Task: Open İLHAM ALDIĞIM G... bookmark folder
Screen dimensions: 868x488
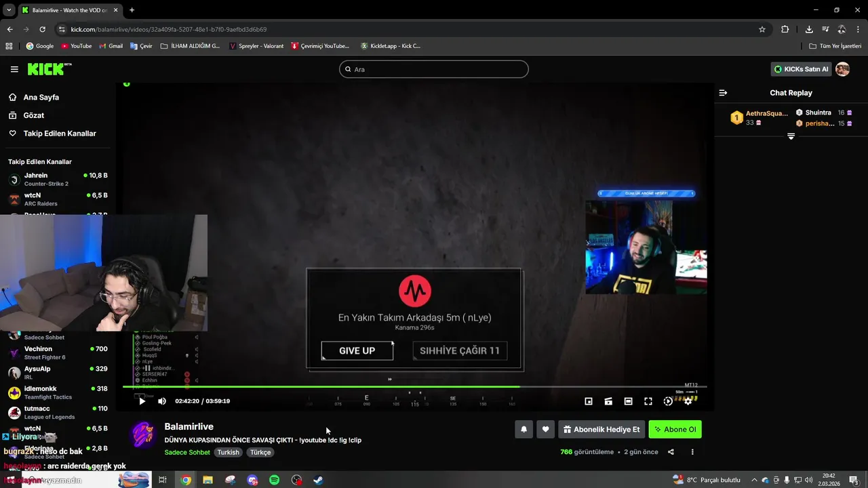Action: coord(191,46)
